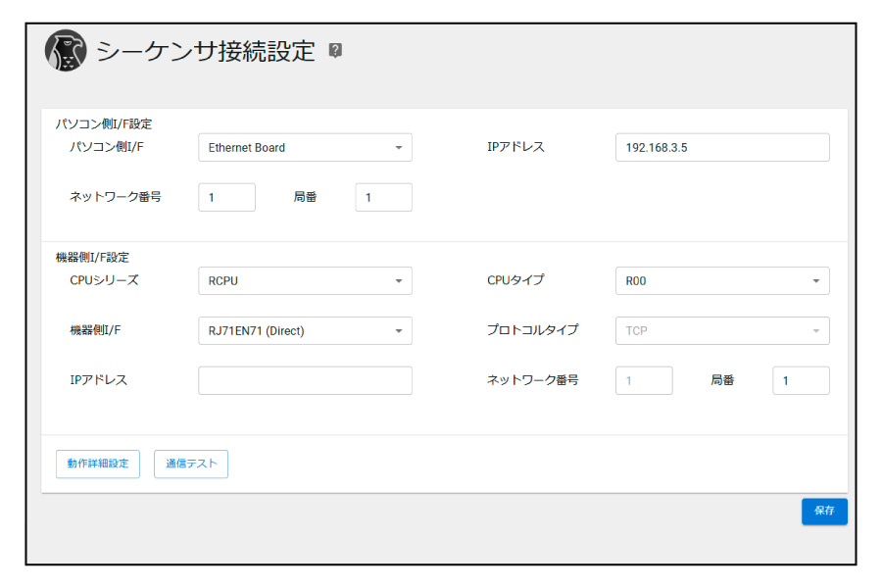Open the パソコン側I/F Ethernet Board dropdown
This screenshot has height=588, width=882.
pyautogui.click(x=305, y=148)
